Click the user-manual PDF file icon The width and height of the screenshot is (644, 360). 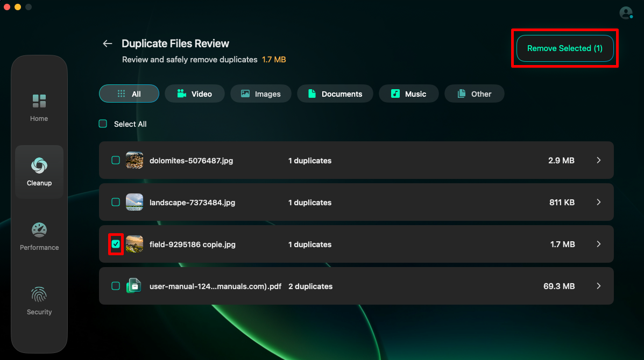pyautogui.click(x=134, y=286)
